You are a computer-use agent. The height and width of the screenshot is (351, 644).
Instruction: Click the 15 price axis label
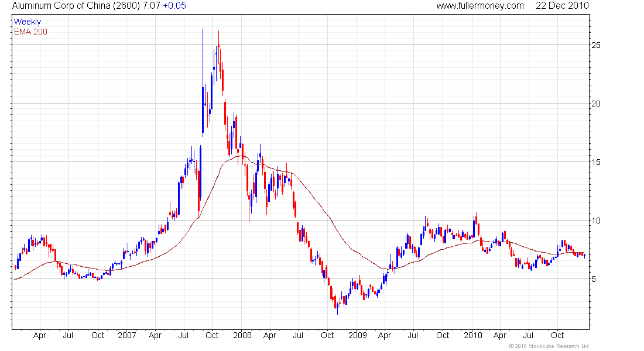(x=595, y=162)
